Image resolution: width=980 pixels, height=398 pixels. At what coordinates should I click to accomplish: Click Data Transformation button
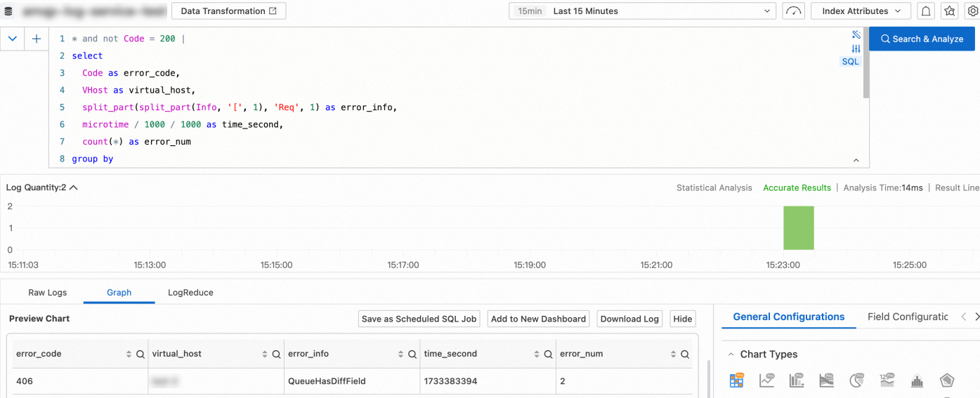228,11
